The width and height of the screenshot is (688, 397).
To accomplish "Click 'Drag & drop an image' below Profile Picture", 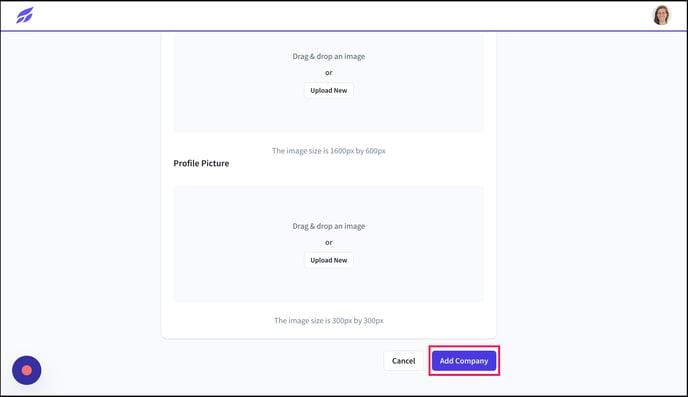I will click(x=329, y=226).
